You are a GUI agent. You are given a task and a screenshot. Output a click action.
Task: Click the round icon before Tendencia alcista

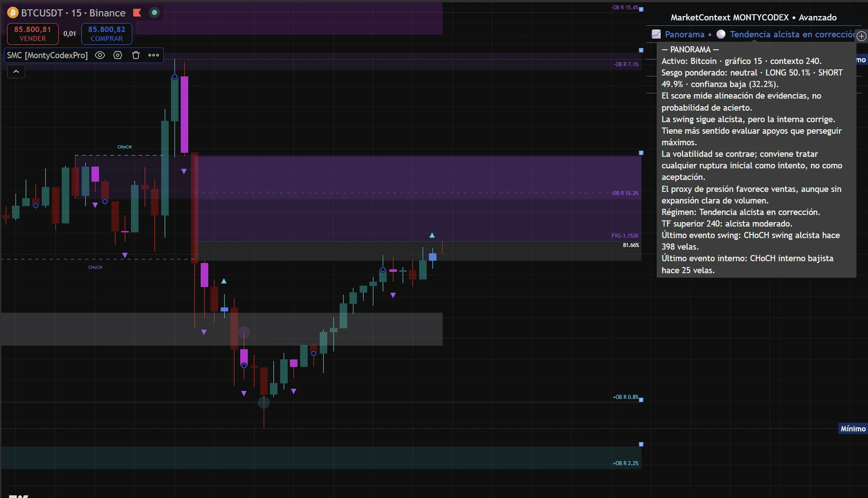(x=721, y=34)
